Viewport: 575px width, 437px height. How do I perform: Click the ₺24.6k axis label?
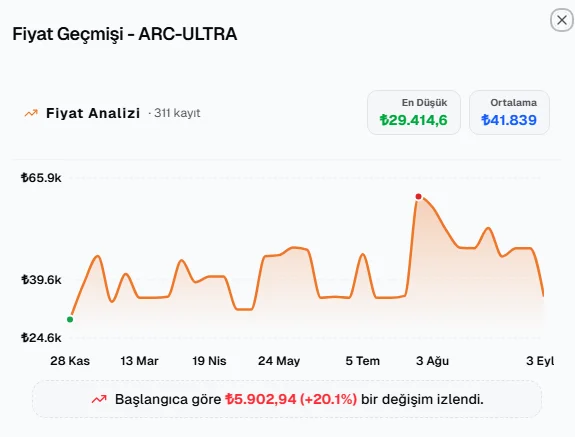[x=41, y=337]
